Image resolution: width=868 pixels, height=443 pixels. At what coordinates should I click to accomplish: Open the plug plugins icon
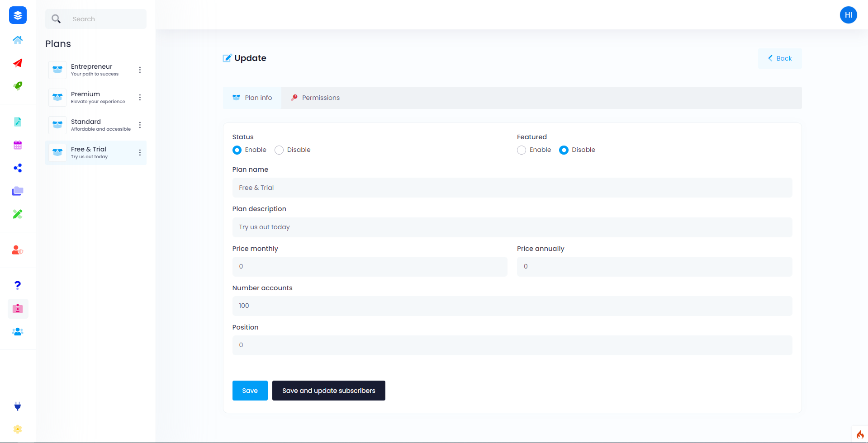(18, 406)
